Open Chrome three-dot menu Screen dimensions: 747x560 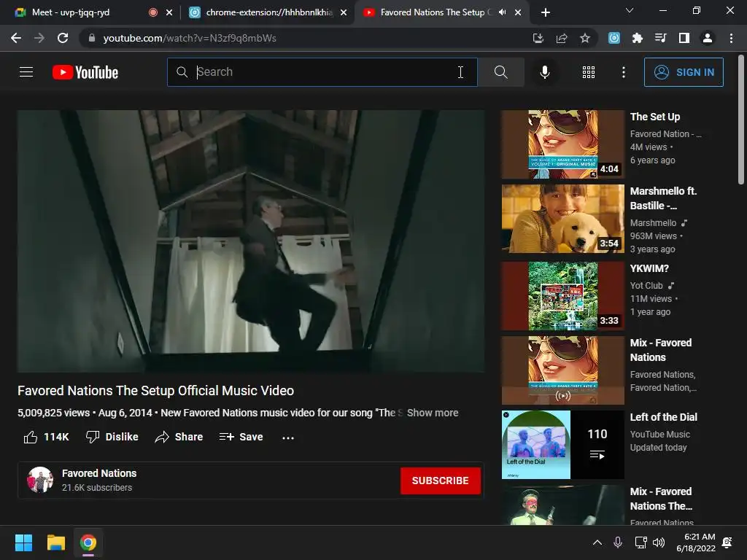(731, 38)
